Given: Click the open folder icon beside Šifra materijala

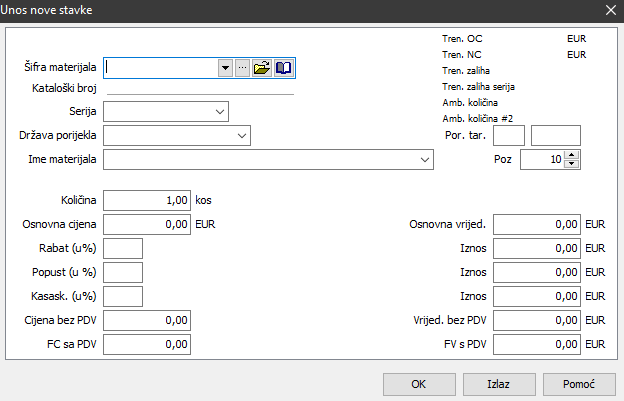Looking at the screenshot, I should coord(262,67).
